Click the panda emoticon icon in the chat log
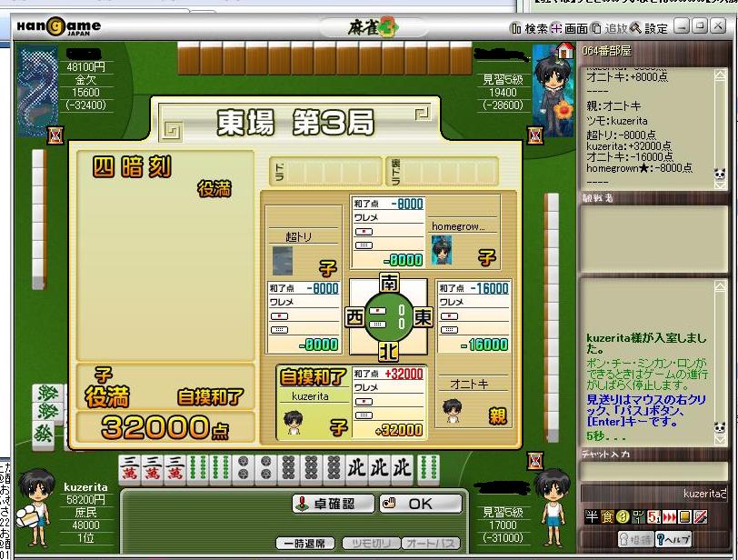The image size is (738, 560). (x=720, y=427)
